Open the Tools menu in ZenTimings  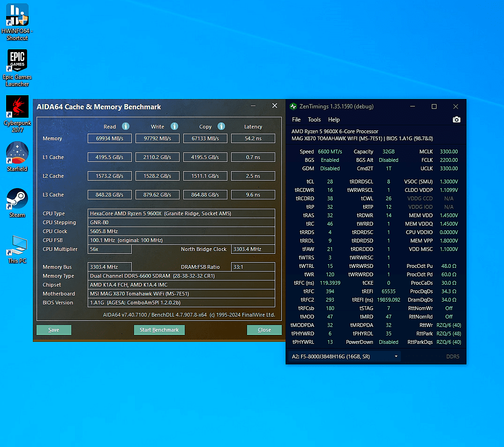(314, 120)
